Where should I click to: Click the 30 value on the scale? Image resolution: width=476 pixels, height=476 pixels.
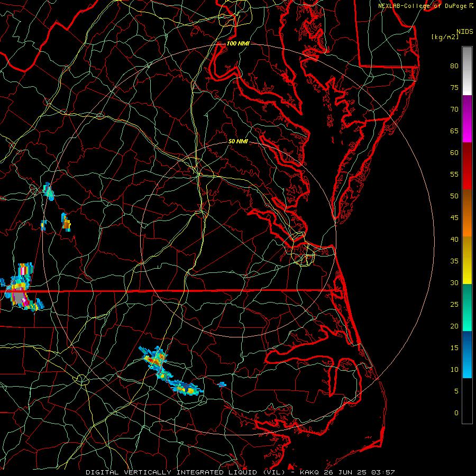(454, 282)
